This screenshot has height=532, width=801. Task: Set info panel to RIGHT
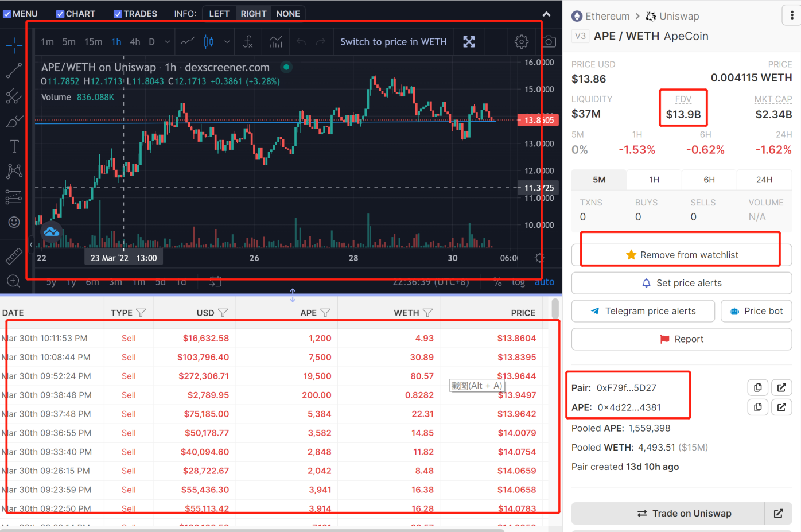(254, 14)
